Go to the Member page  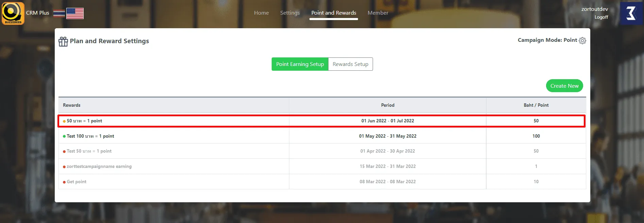pyautogui.click(x=378, y=13)
